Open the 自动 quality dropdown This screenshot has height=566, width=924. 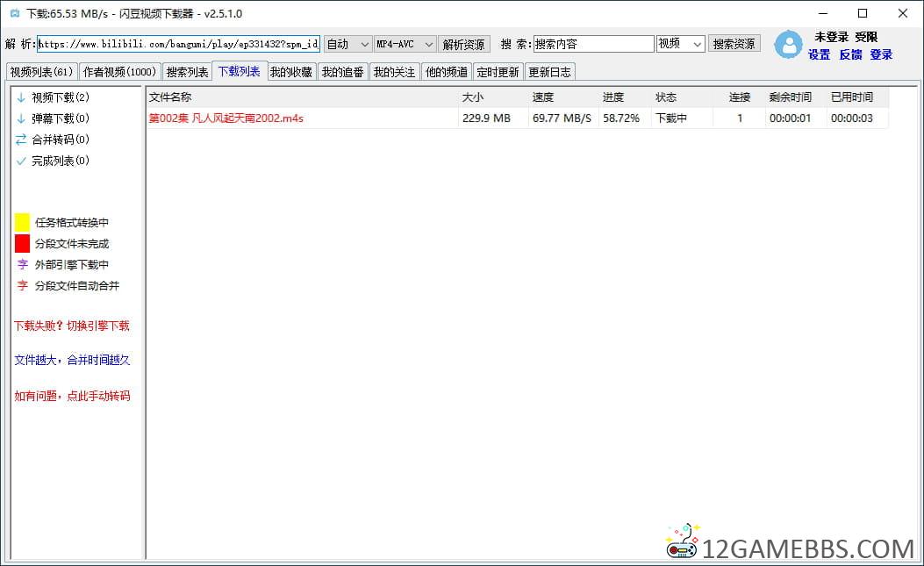[x=348, y=44]
